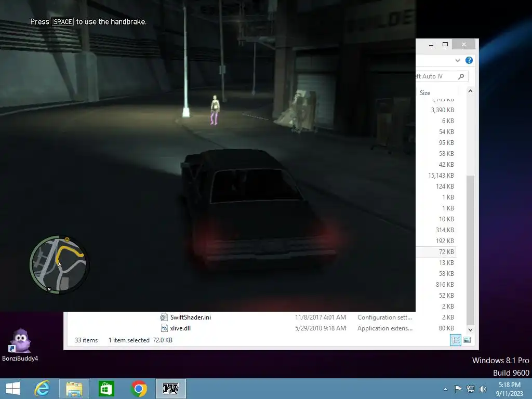The height and width of the screenshot is (399, 532).
Task: Launch Internet Explorer from taskbar
Action: pyautogui.click(x=42, y=389)
